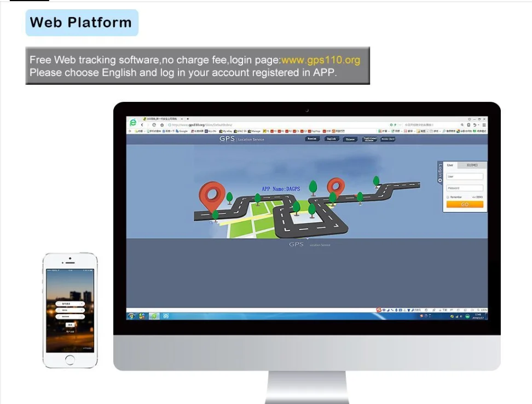Screen dimensions: 532x404
Task: Click the User name input field
Action: (465, 176)
